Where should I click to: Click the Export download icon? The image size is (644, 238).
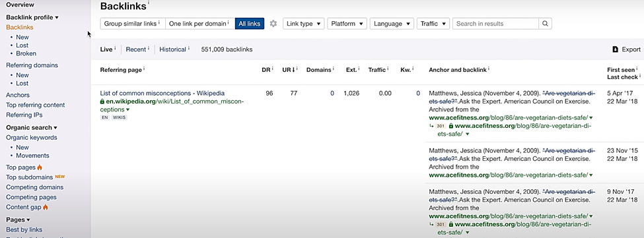coord(615,49)
